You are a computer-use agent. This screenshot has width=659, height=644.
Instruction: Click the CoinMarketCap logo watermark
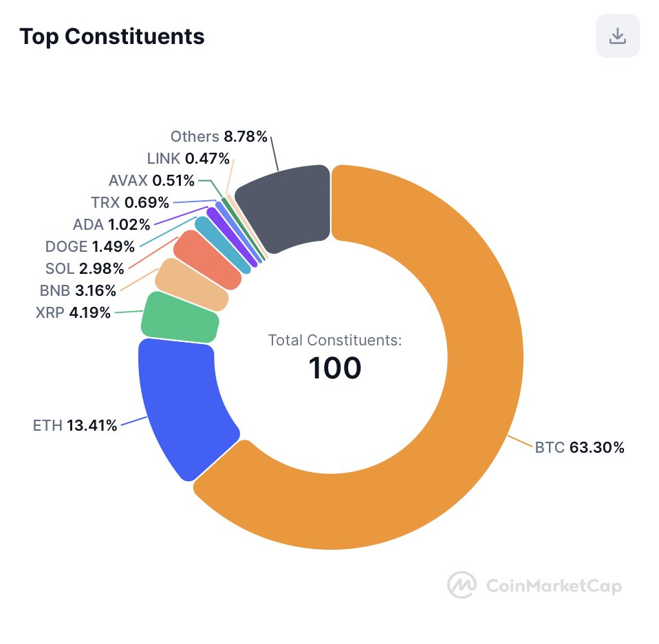point(534,585)
